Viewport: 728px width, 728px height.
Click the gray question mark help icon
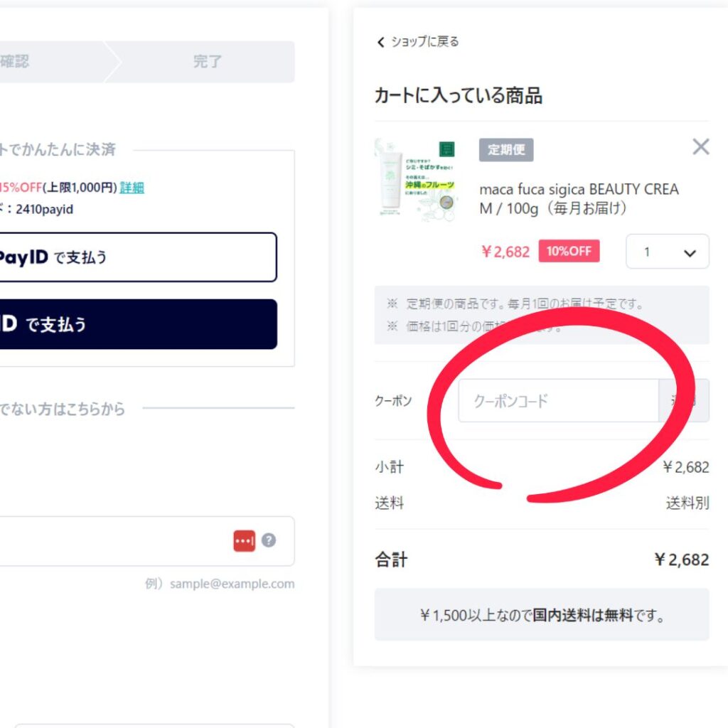268,540
